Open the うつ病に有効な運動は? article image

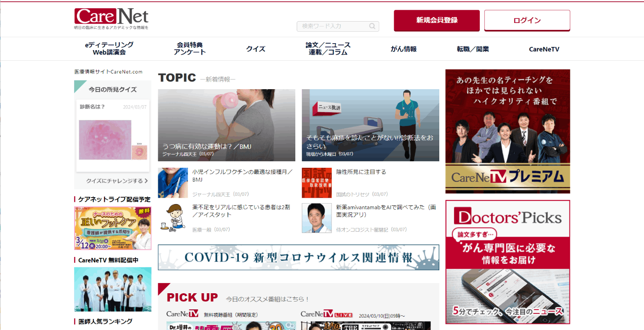point(226,125)
